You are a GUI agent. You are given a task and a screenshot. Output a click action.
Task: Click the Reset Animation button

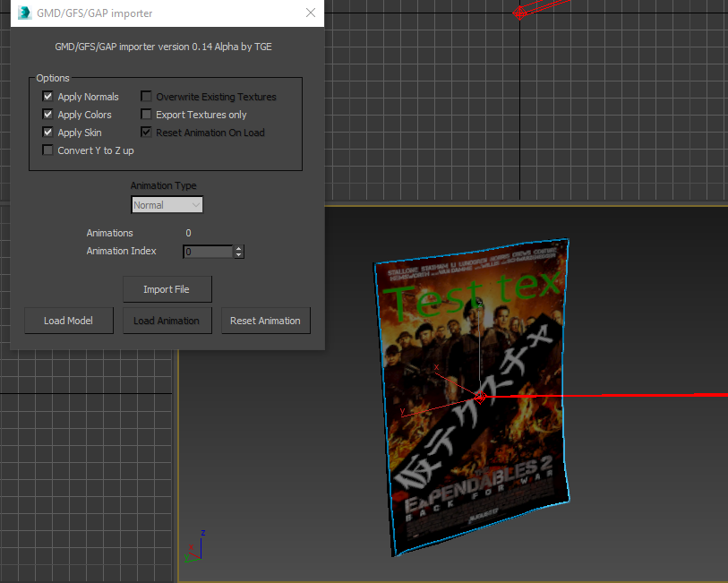[266, 321]
